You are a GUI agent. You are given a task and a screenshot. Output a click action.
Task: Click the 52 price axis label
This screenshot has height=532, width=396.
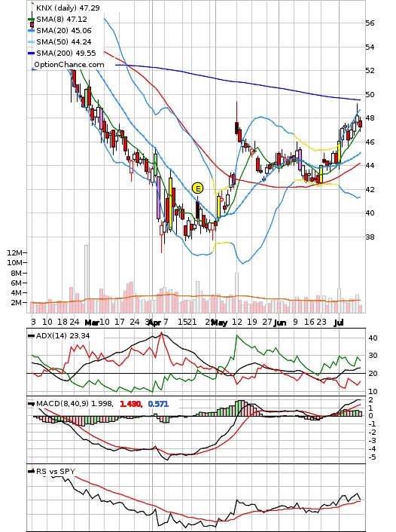(370, 71)
